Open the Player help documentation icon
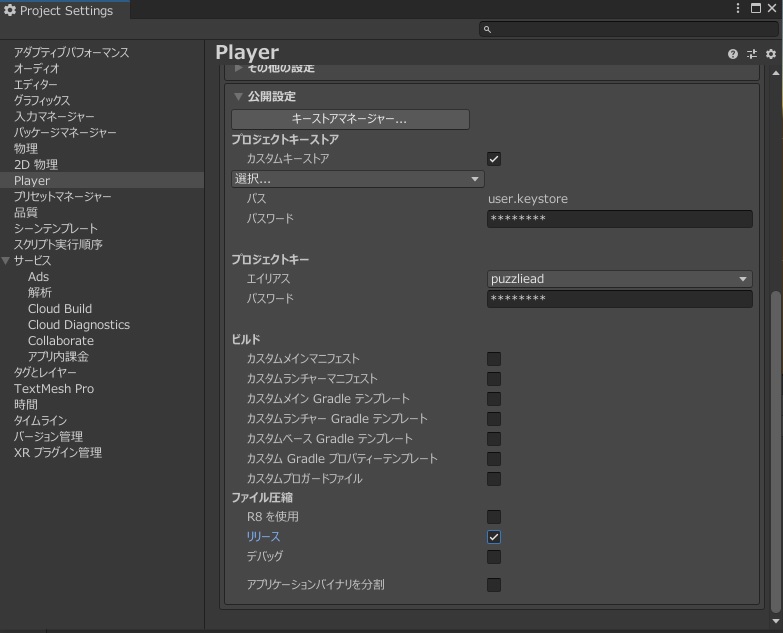Image resolution: width=783 pixels, height=633 pixels. (733, 54)
